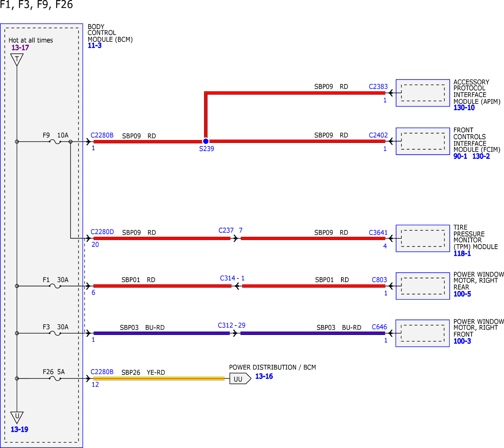504x448 pixels.
Task: Click the C312 connector arrow on the SBP03 wire
Action: [x=235, y=333]
